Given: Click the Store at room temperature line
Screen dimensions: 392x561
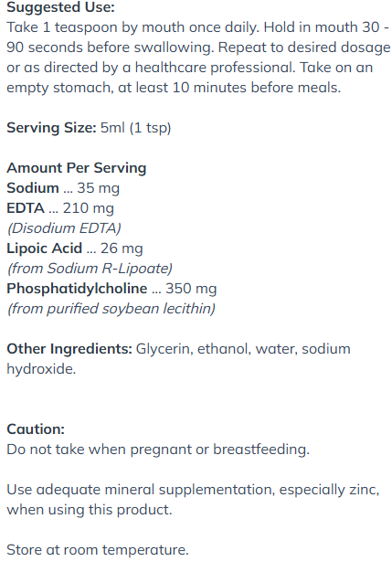Looking at the screenshot, I should [x=97, y=550].
